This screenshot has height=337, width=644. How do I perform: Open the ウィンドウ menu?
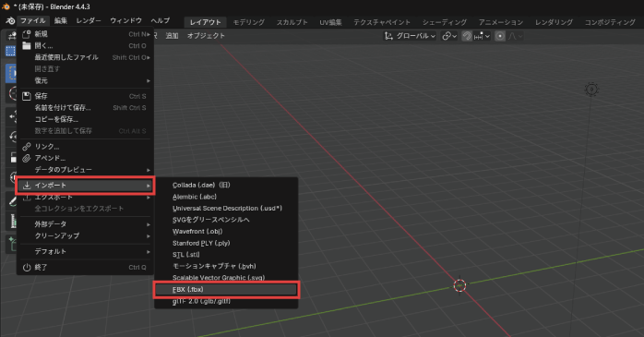(x=125, y=20)
